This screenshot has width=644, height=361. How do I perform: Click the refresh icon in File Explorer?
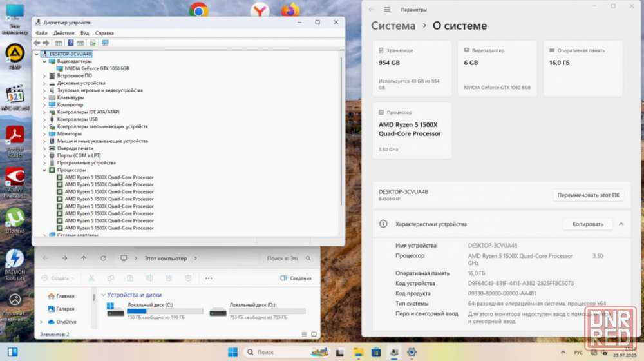103,259
